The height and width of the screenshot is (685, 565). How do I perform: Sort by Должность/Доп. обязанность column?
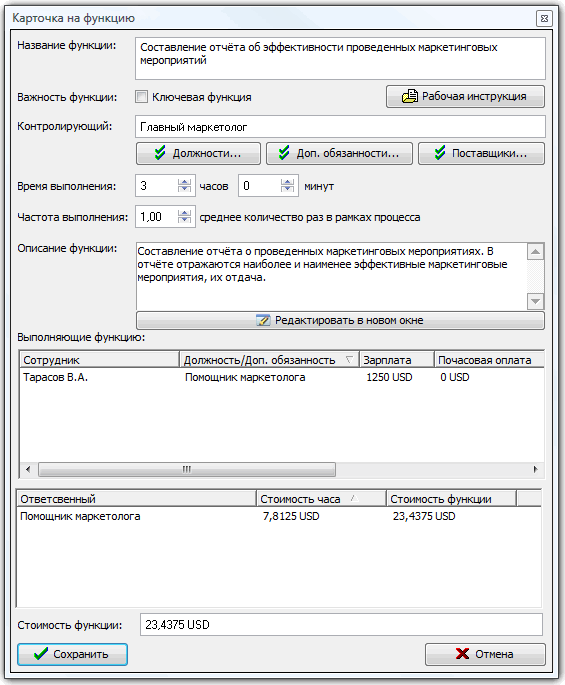tap(269, 360)
